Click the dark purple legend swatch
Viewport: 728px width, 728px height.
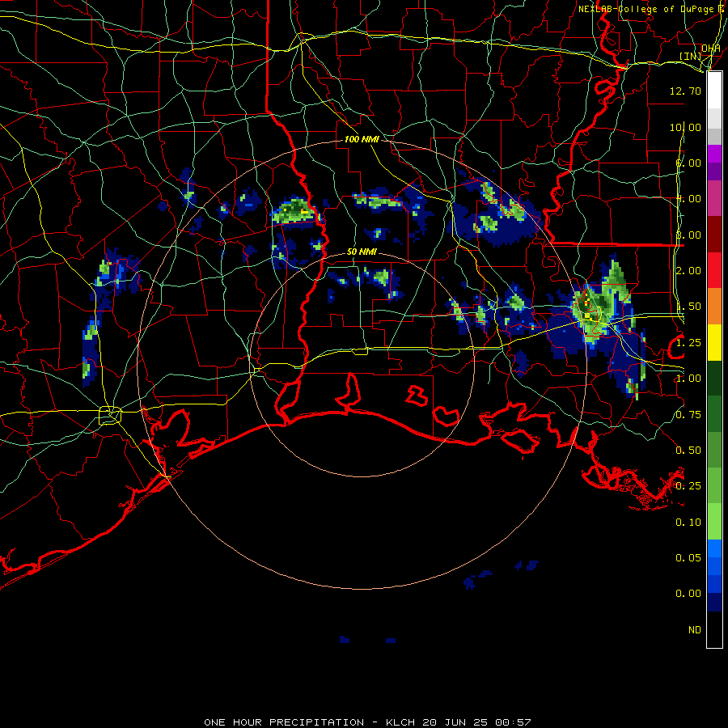(x=714, y=171)
